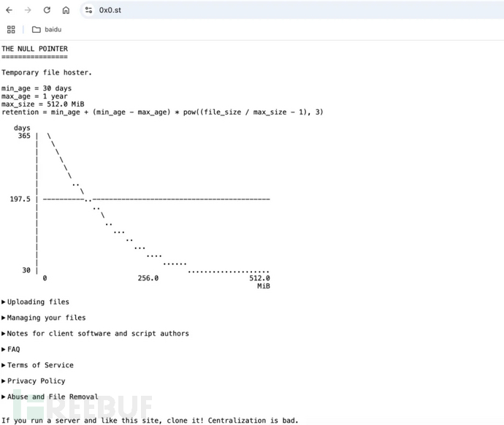Reload the 0x0.st page
The image size is (504, 425).
point(47,10)
